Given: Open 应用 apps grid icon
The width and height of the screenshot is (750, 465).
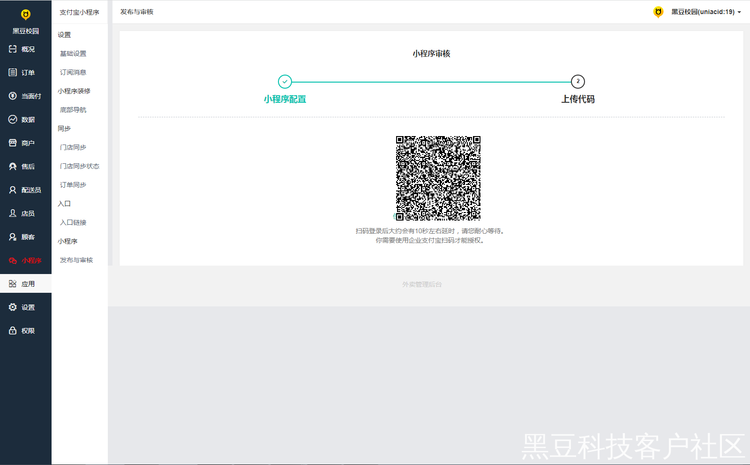Looking at the screenshot, I should [13, 284].
